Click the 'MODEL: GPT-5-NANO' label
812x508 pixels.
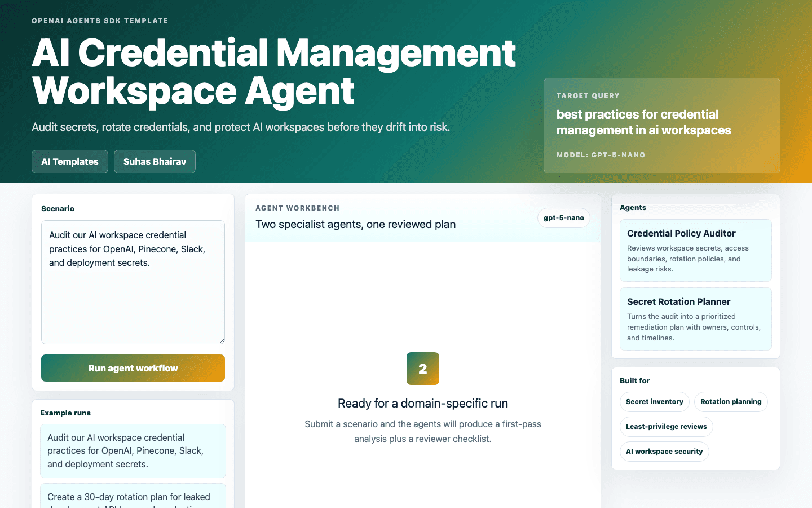coord(601,155)
